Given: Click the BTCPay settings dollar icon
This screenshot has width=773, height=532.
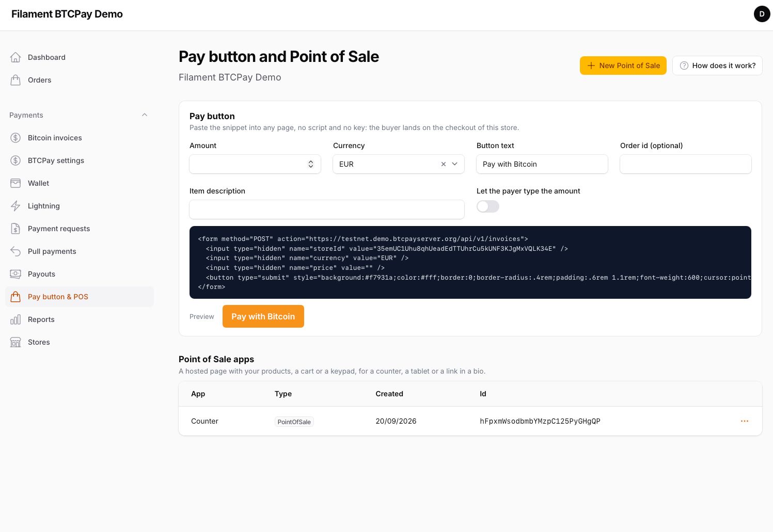Looking at the screenshot, I should [15, 160].
